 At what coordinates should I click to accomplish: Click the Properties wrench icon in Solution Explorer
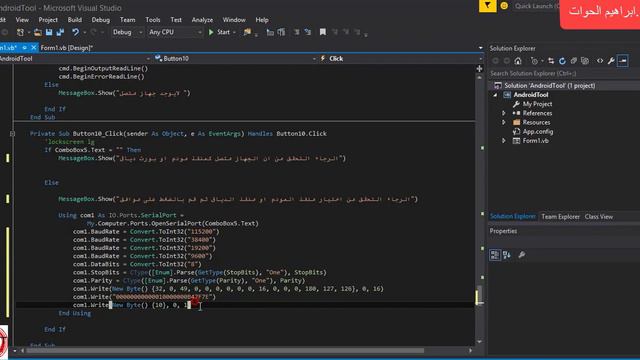(611, 61)
